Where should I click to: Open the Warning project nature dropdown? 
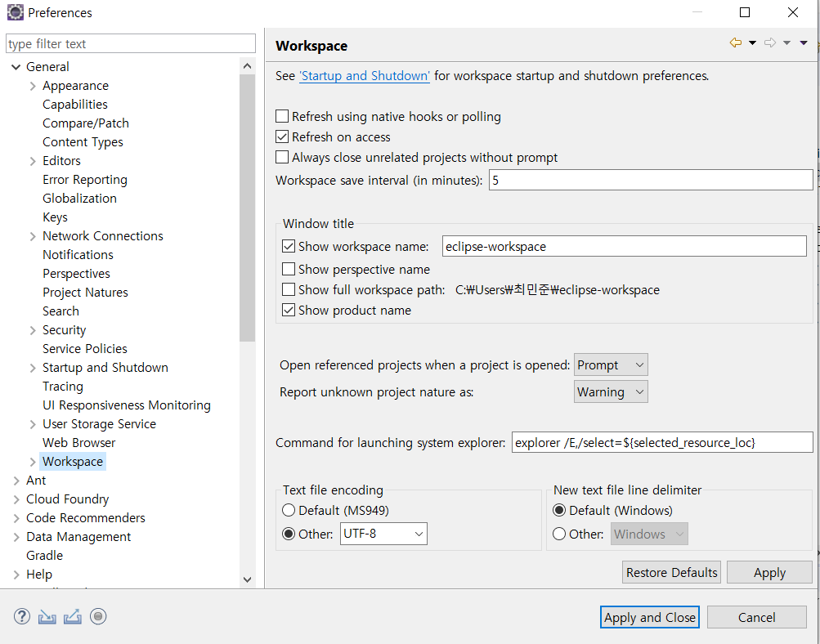611,392
